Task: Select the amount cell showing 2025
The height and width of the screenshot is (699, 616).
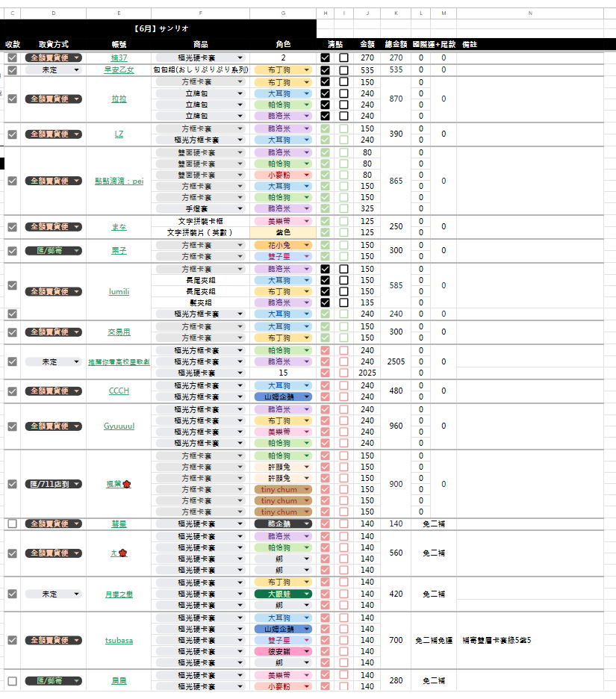Action: (x=367, y=373)
